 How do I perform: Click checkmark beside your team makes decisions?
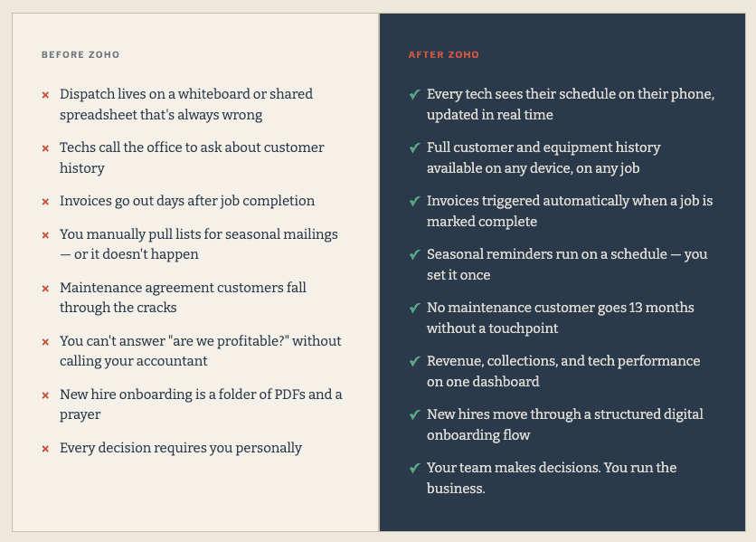pos(415,468)
